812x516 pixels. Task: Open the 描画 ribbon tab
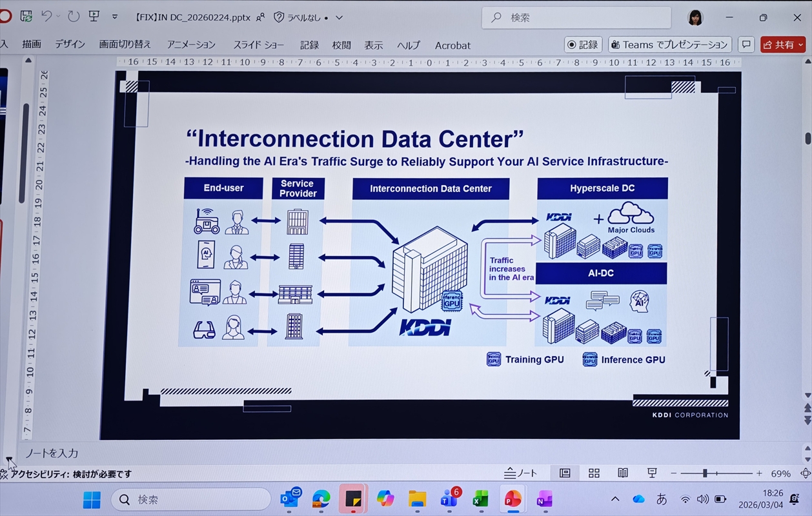pos(32,45)
